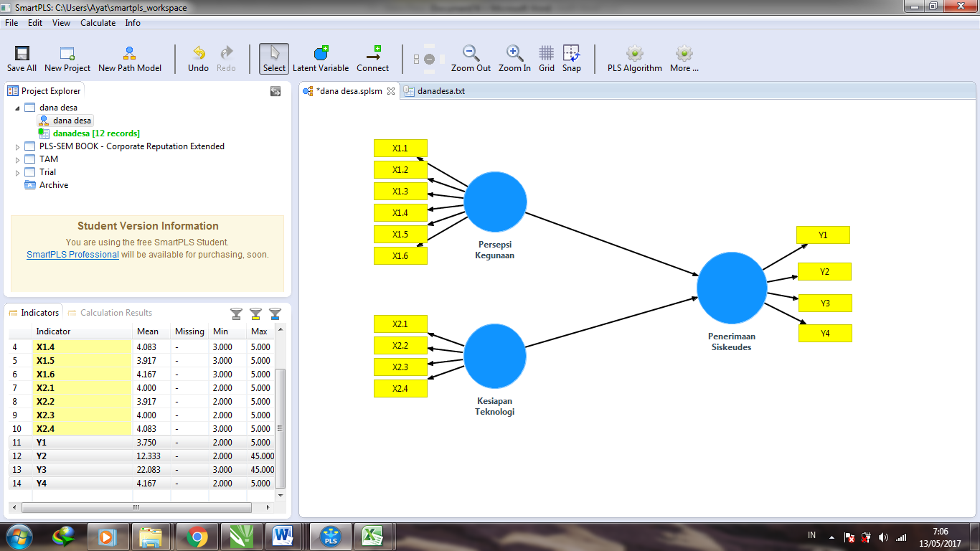Click the blue filter icon above indicators

click(275, 314)
